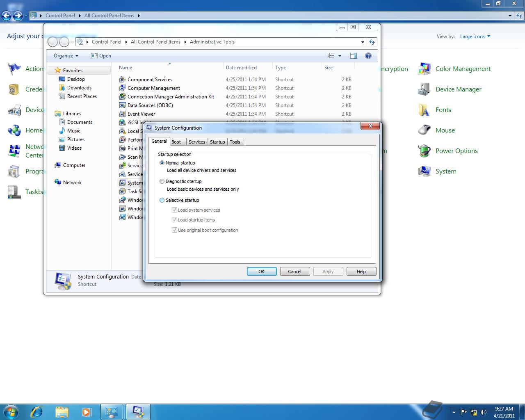Click the Action Center flag tray icon

coord(464,412)
